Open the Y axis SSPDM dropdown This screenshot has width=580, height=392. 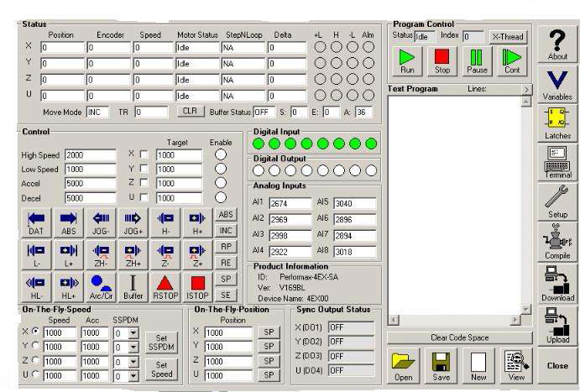133,348
